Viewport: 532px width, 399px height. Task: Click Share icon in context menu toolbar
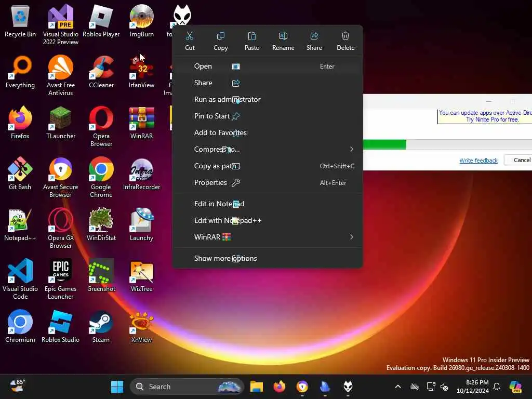314,41
